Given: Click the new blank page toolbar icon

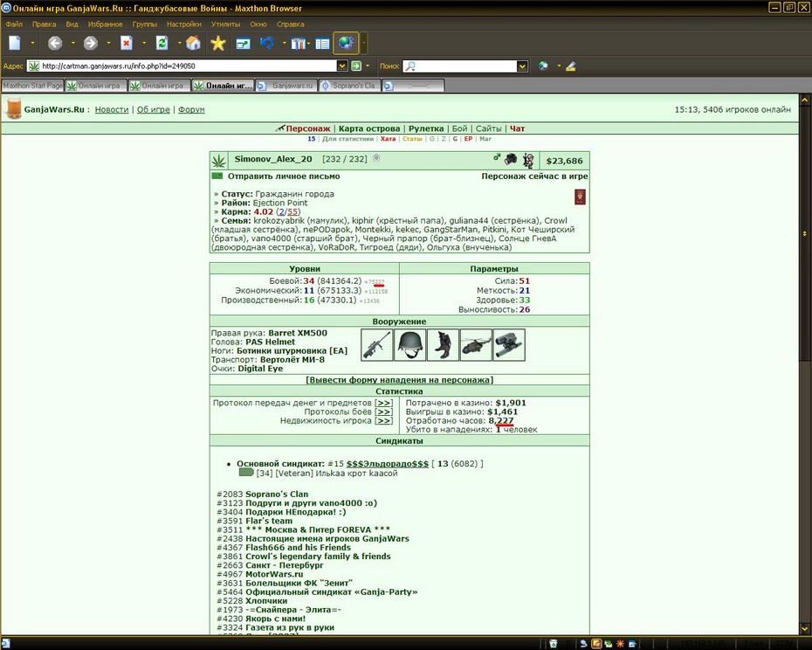Looking at the screenshot, I should 15,43.
